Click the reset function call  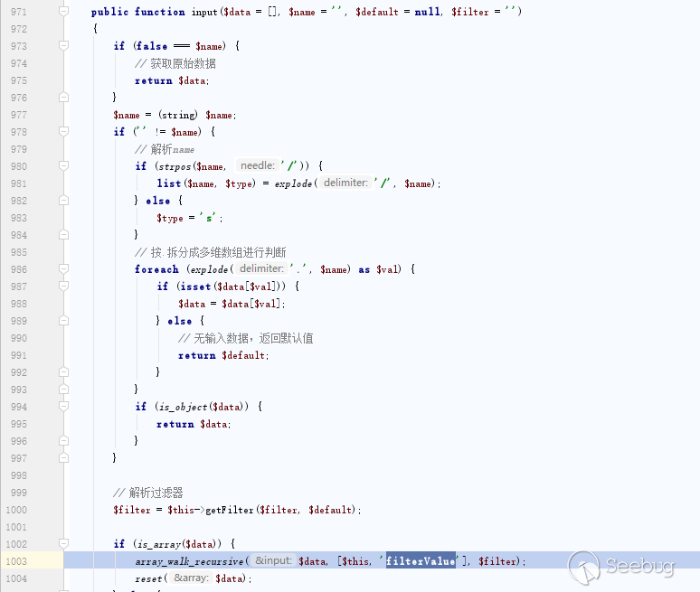pos(148,578)
